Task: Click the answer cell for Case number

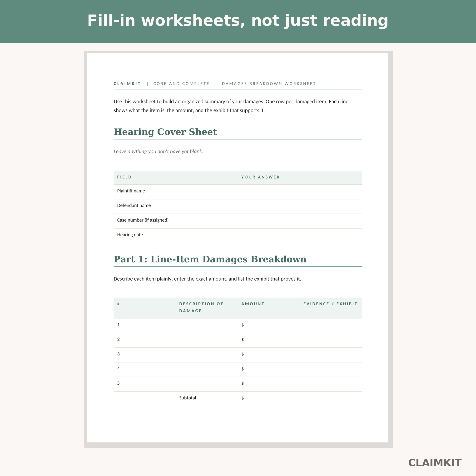Action: click(x=300, y=221)
